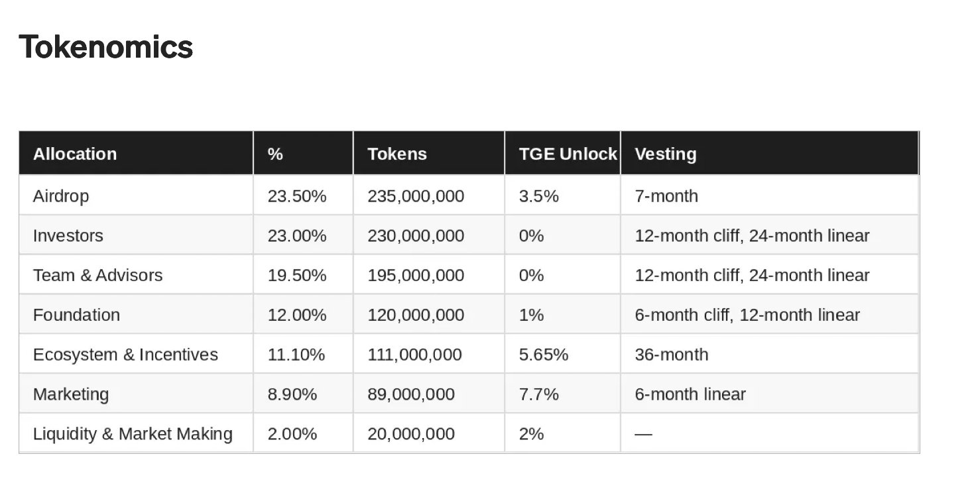The image size is (980, 497).
Task: Click the Foundation row label
Action: tap(76, 315)
